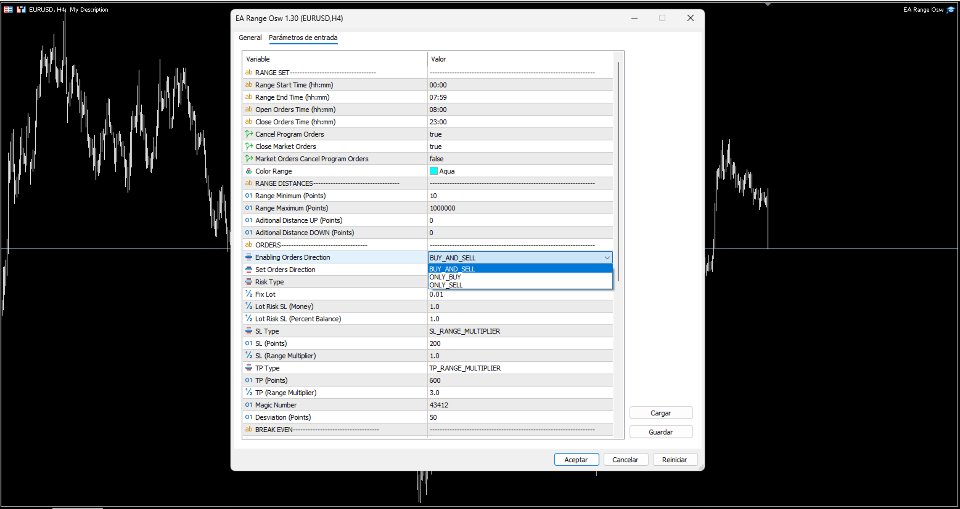Click the SL (Range Multiplier) row label
Screen dimensions: 960x509
[285, 356]
